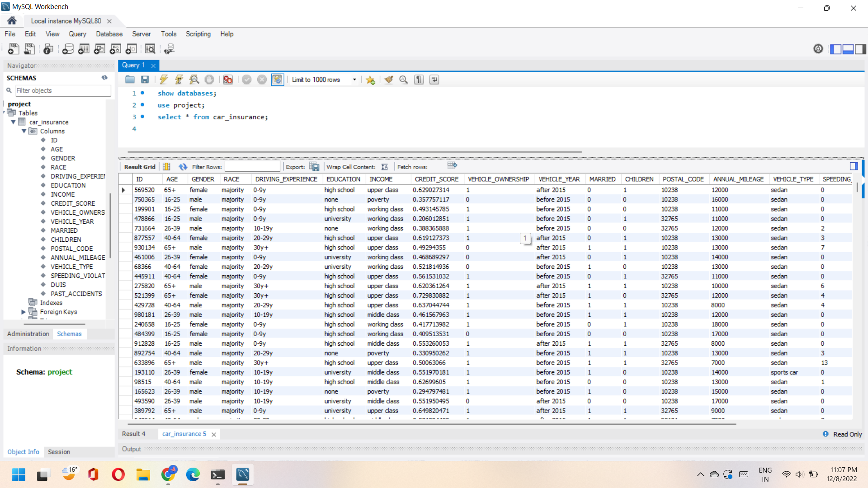Screen dimensions: 868x488
Task: Click the Filter Rows input field
Action: (x=252, y=167)
